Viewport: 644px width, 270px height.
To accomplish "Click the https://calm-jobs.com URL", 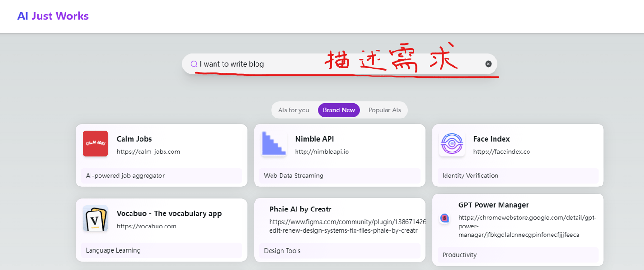I will [149, 152].
